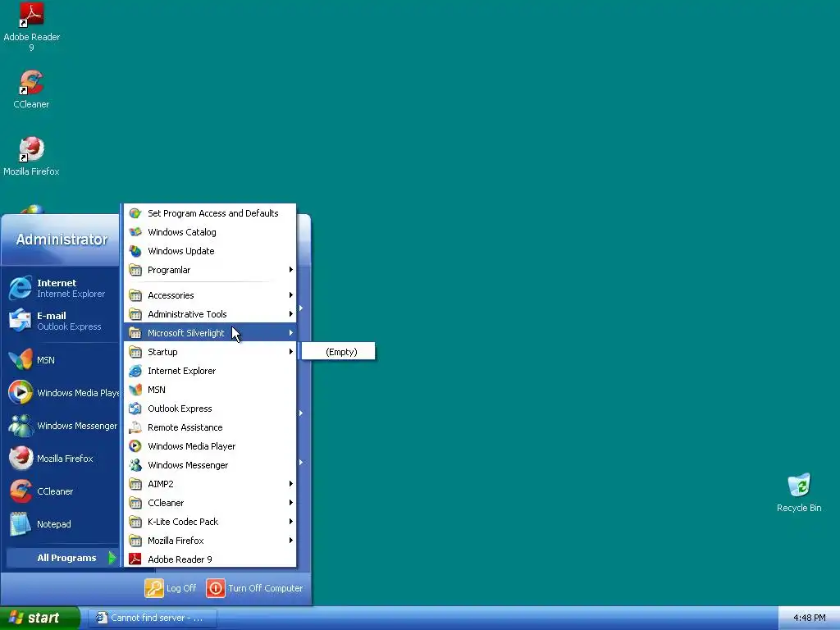
Task: Click the Windows Media Player icon in left pane
Action: coord(21,393)
